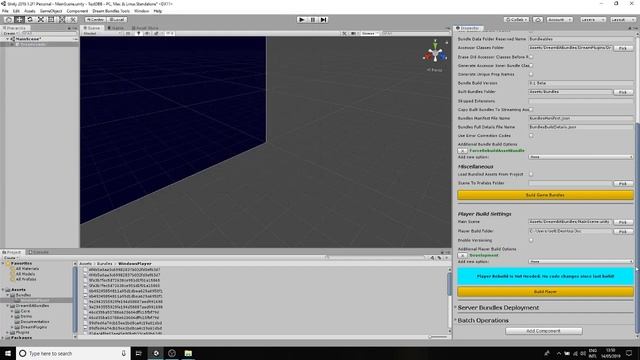640x360 pixels.
Task: Select the Rotate tool
Action: click(x=30, y=20)
